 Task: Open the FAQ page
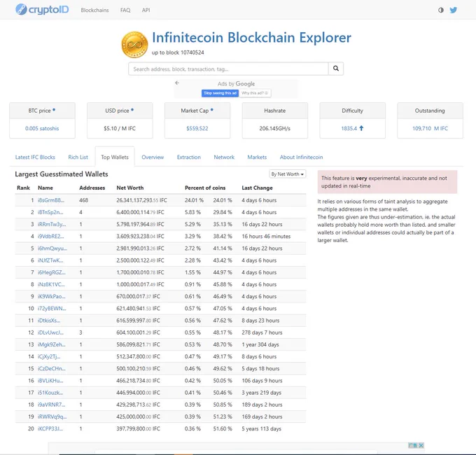point(125,10)
